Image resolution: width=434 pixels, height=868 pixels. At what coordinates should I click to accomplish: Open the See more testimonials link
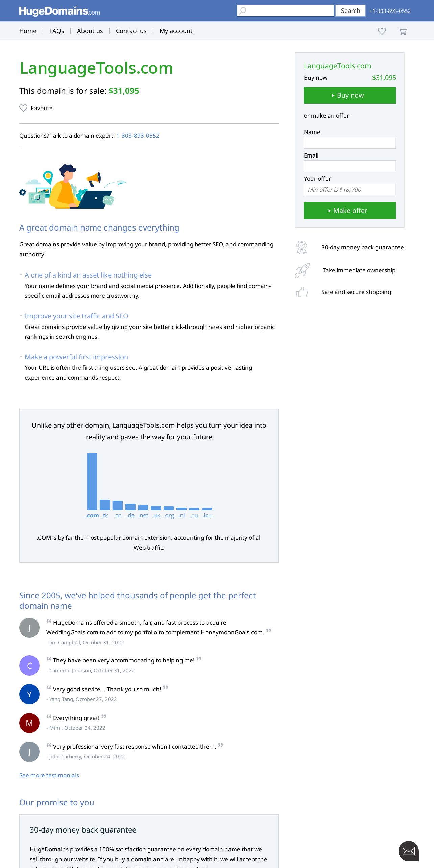click(x=49, y=775)
